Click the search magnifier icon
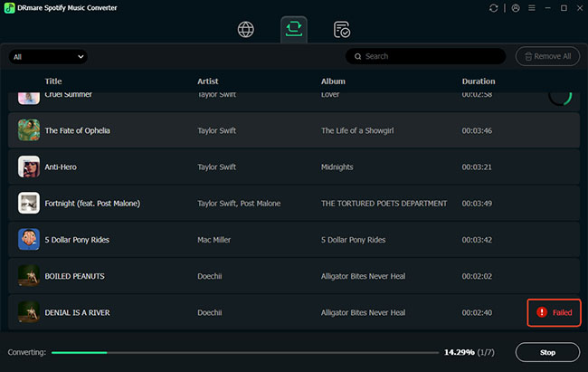The width and height of the screenshot is (588, 372). click(357, 56)
